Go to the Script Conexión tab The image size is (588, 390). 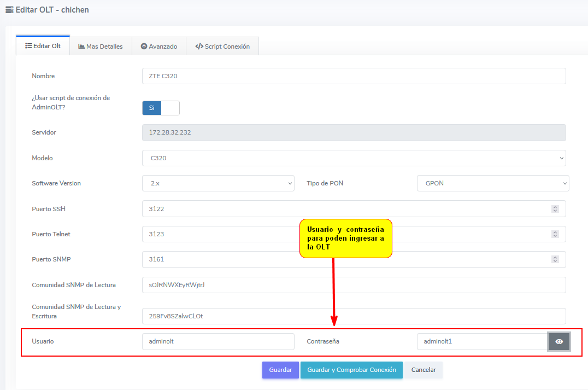[222, 46]
